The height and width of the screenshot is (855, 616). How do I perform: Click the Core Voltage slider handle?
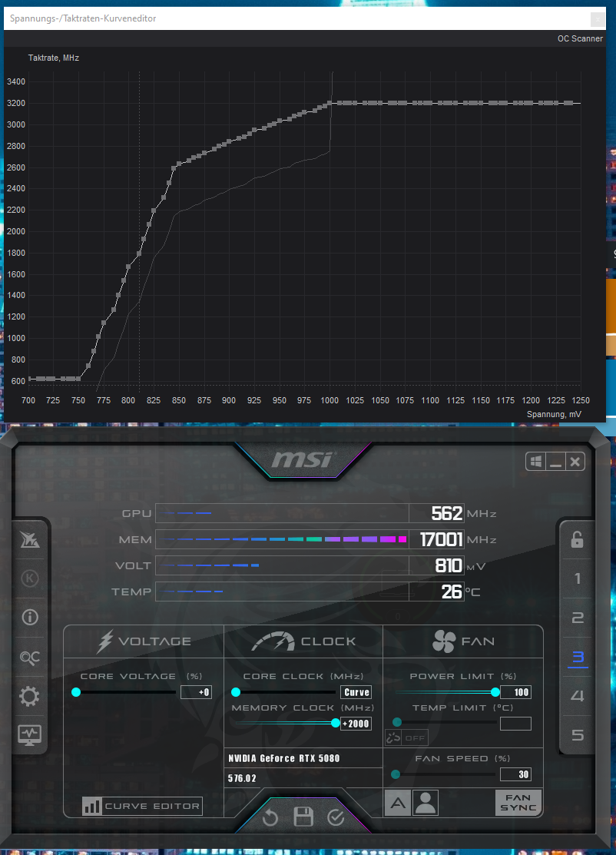(76, 692)
